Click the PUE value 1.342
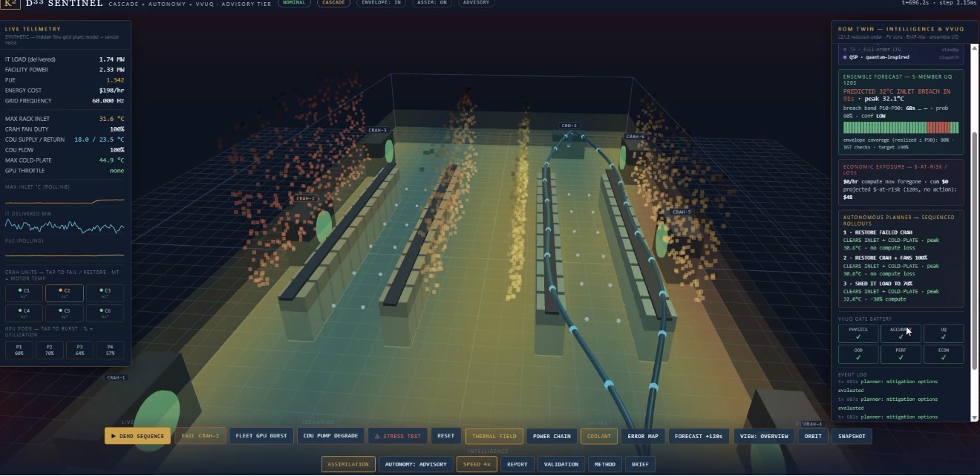The image size is (980, 476). [x=115, y=79]
